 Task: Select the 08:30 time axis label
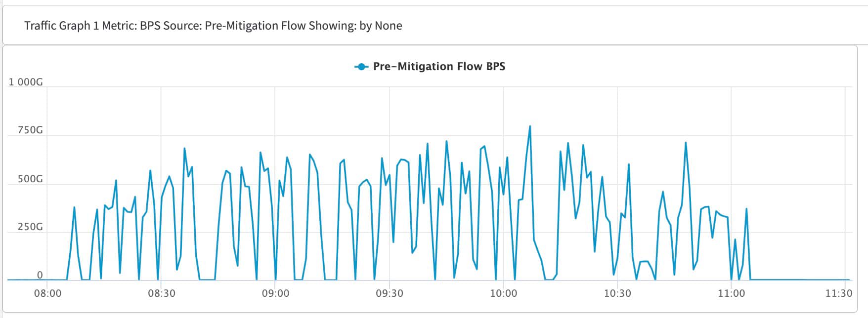pyautogui.click(x=162, y=293)
